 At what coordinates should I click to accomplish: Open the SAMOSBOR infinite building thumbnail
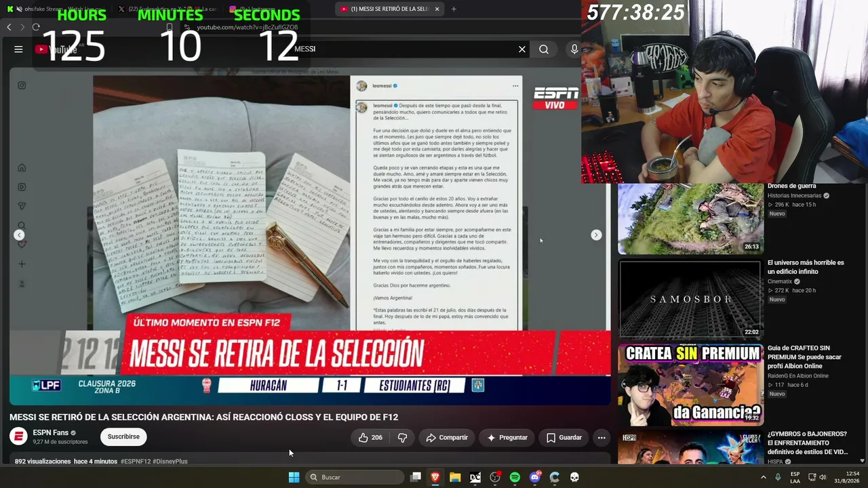pos(690,299)
